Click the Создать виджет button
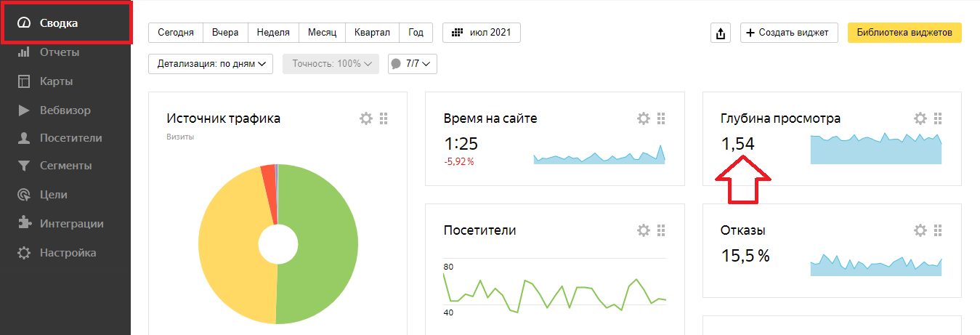Image resolution: width=980 pixels, height=335 pixels. (789, 33)
